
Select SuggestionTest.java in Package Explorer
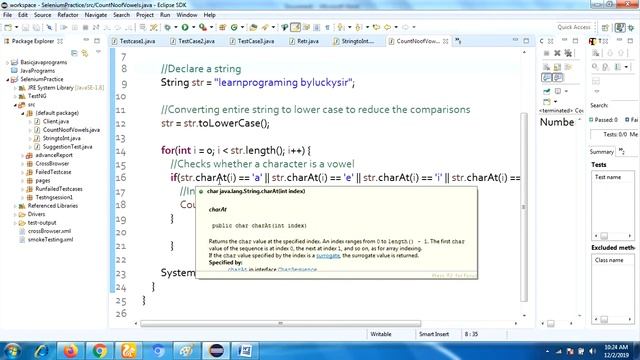[67, 147]
